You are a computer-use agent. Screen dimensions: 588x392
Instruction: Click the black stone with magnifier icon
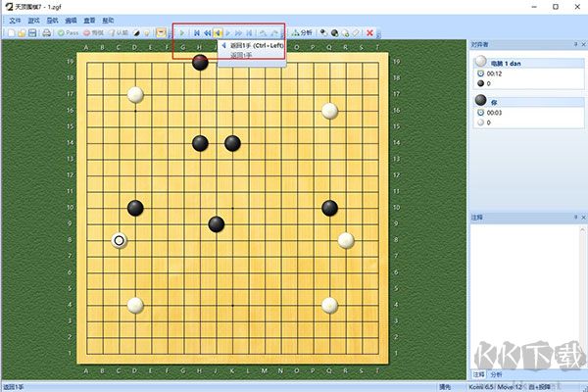pos(323,33)
